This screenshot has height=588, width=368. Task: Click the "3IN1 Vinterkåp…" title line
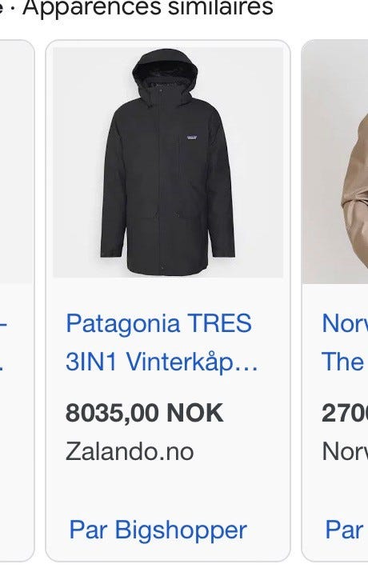pyautogui.click(x=162, y=362)
